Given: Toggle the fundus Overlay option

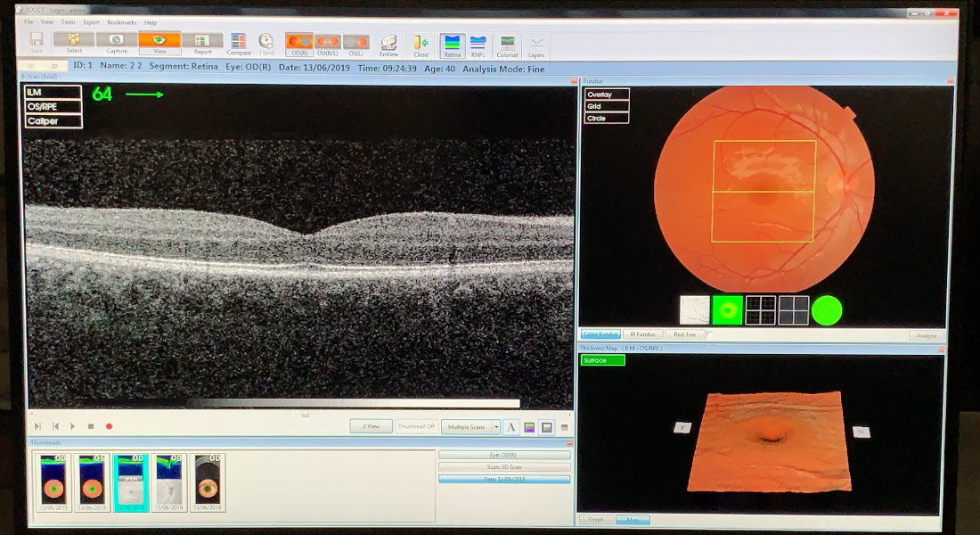Looking at the screenshot, I should tap(607, 95).
